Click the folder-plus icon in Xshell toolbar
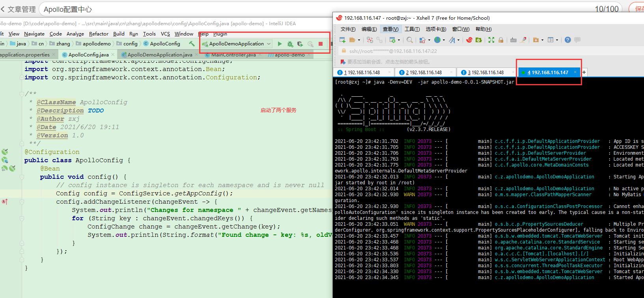This screenshot has height=298, width=644. (x=536, y=40)
